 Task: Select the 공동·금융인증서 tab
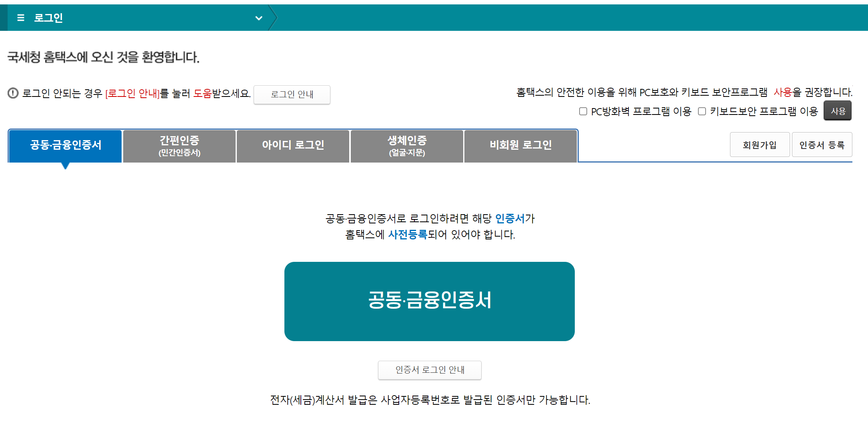pos(65,146)
